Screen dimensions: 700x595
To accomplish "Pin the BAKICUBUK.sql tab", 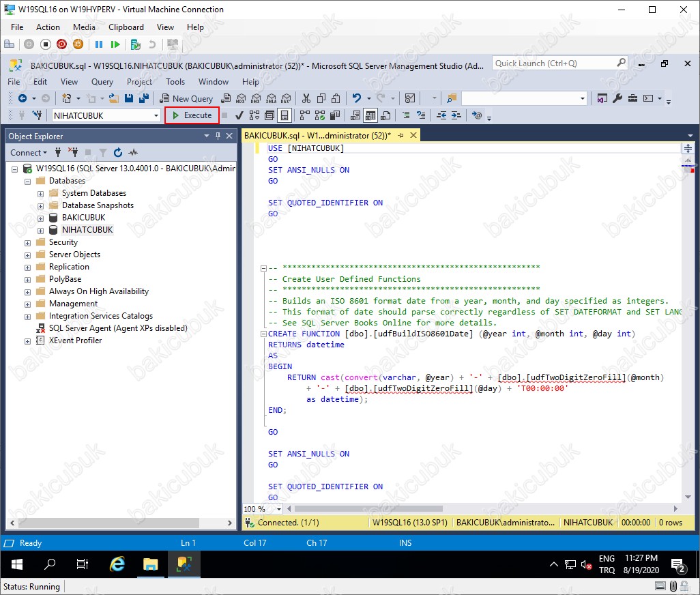I will tap(400, 135).
